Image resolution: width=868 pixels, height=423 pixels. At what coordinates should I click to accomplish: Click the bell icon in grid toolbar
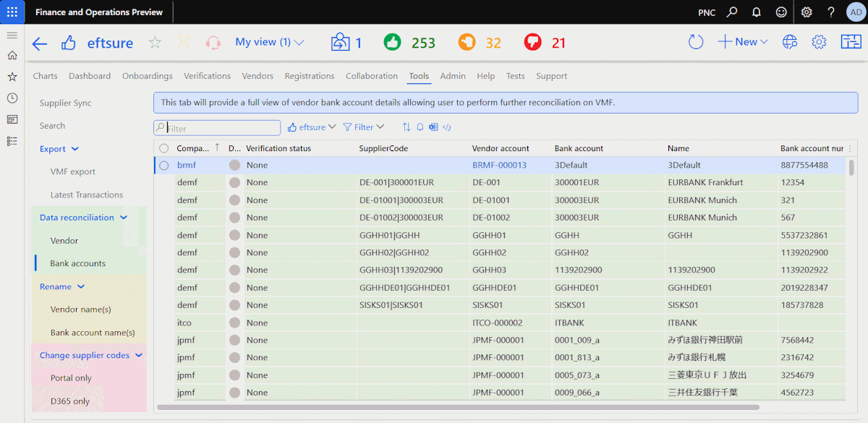(420, 127)
